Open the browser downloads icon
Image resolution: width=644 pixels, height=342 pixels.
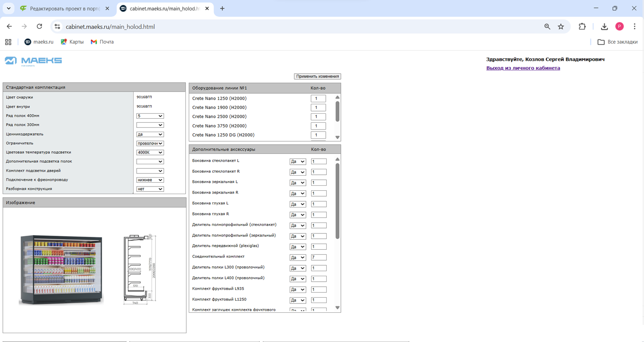click(x=604, y=26)
